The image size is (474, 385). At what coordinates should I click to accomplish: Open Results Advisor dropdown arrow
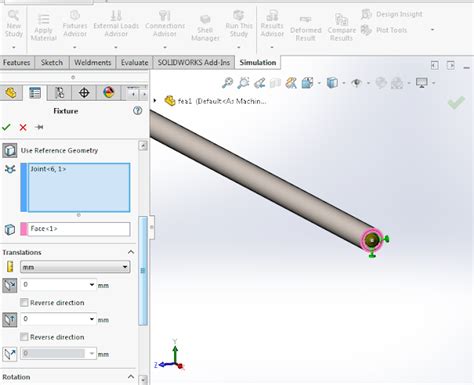272,47
